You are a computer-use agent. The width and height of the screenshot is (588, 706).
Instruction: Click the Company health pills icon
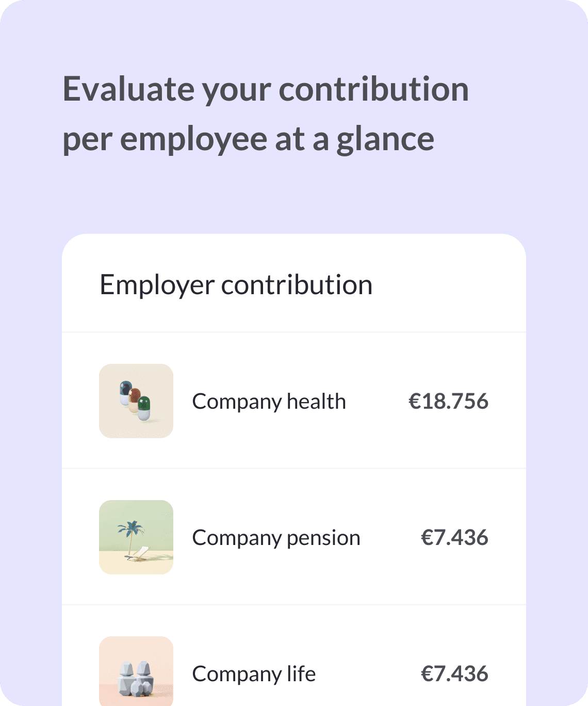click(x=136, y=401)
